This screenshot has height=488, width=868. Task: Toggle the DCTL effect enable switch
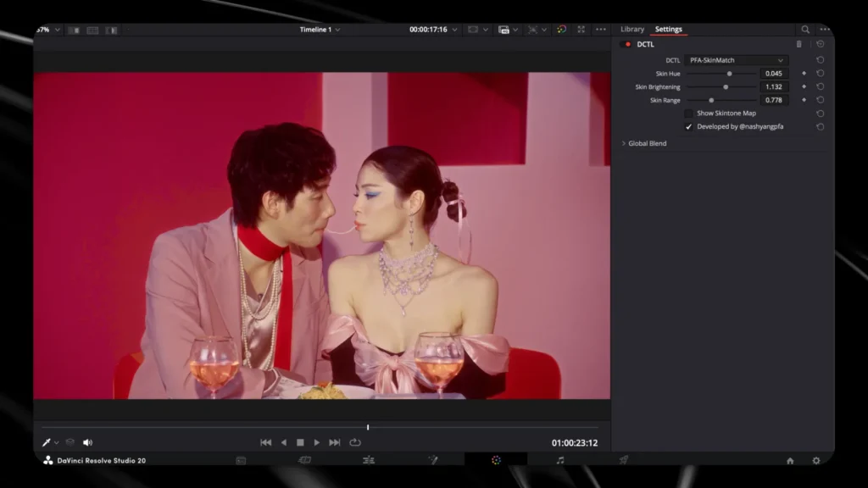(x=627, y=44)
